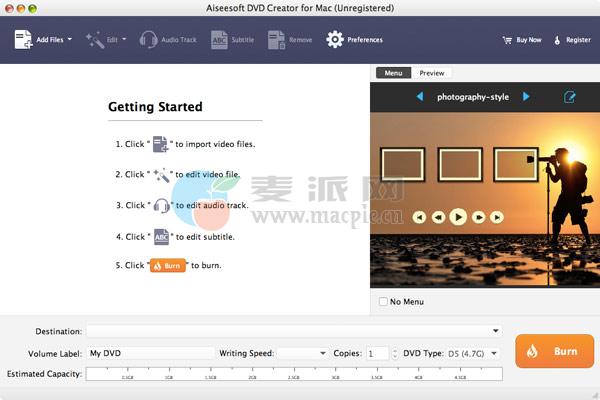Click the Preferences label
This screenshot has width=600, height=400.
[365, 40]
